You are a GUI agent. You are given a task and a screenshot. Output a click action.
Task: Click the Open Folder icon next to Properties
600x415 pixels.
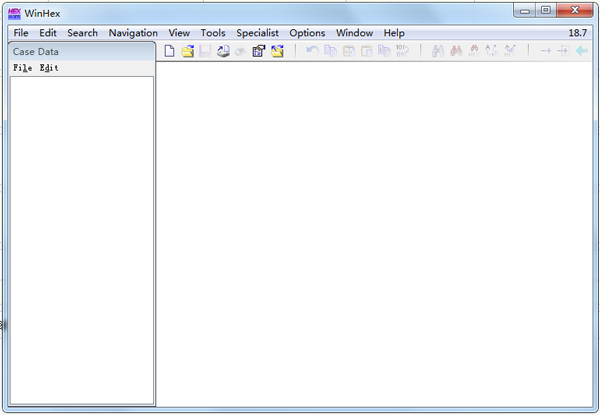277,50
